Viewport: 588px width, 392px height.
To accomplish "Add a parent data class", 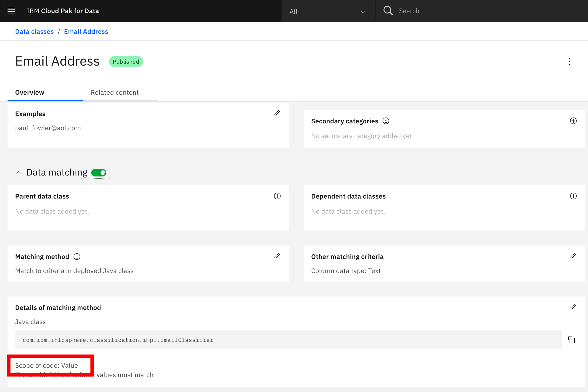I will pyautogui.click(x=277, y=196).
